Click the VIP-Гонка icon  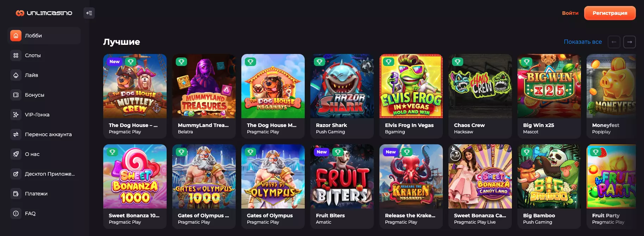click(x=16, y=115)
